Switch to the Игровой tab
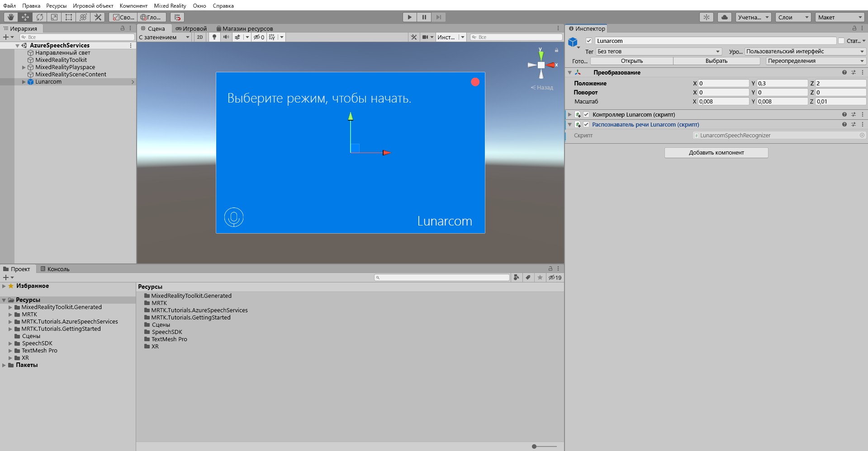The width and height of the screenshot is (868, 451). click(191, 28)
